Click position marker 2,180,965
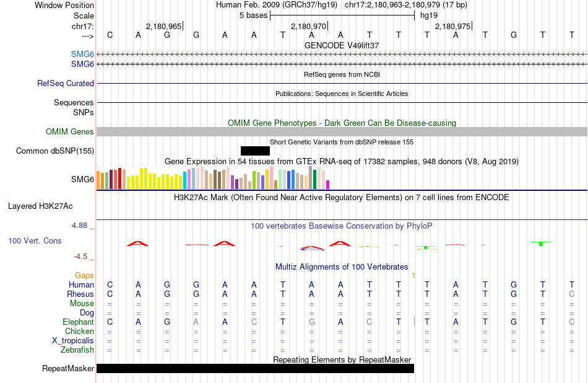Image resolution: width=588 pixels, height=383 pixels. [164, 26]
